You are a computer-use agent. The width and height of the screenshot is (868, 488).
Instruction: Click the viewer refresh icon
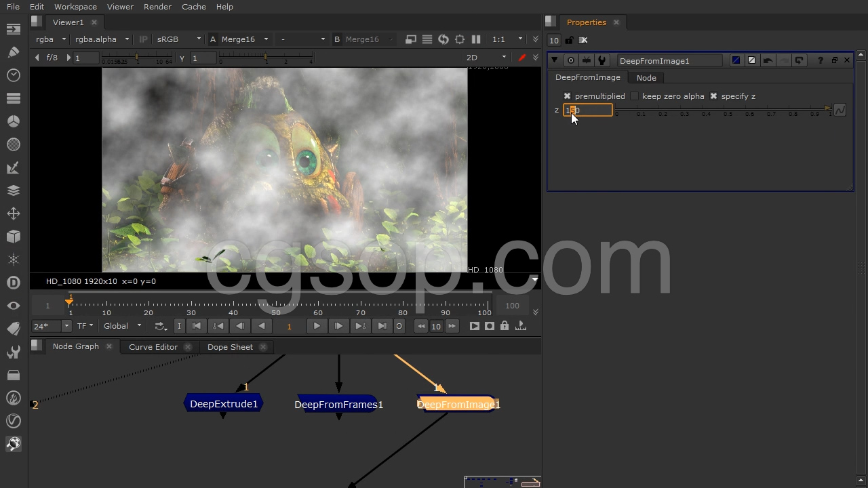(443, 39)
